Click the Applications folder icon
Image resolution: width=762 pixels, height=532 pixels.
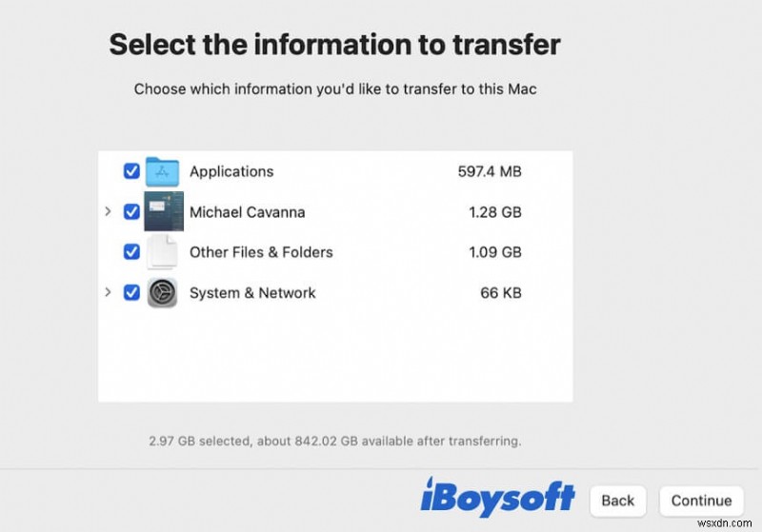click(162, 172)
